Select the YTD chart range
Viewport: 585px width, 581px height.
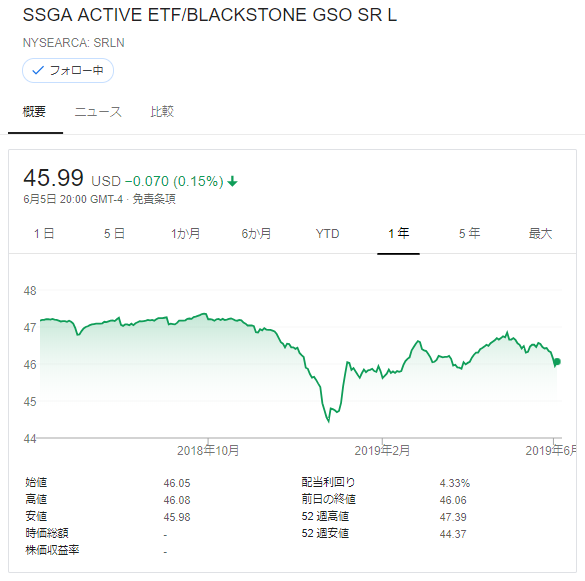point(327,234)
